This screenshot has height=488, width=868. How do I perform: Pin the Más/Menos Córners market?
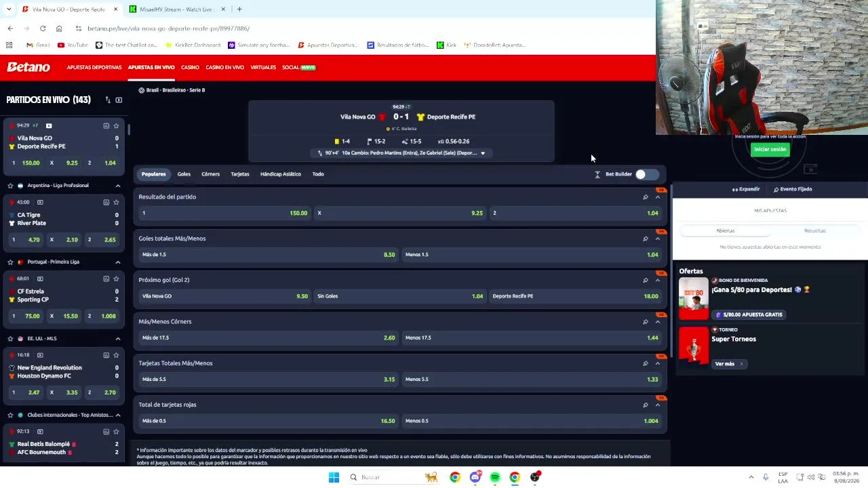point(646,322)
